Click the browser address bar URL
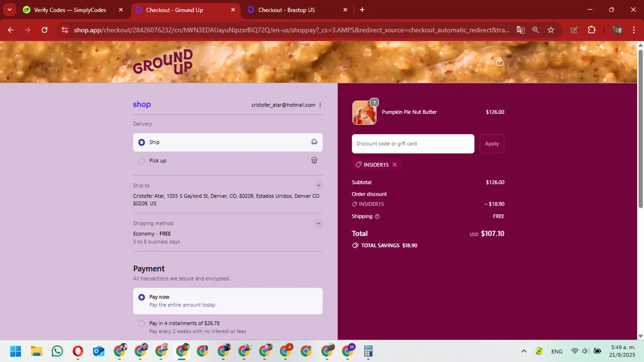Image resolution: width=644 pixels, height=362 pixels. (292, 30)
